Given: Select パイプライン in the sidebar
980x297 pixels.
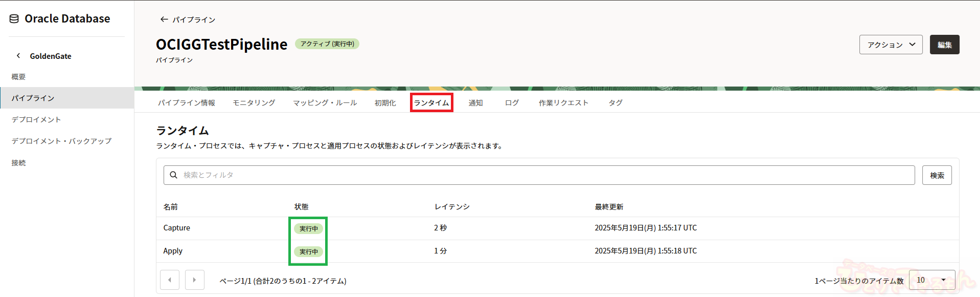Looking at the screenshot, I should (67, 98).
